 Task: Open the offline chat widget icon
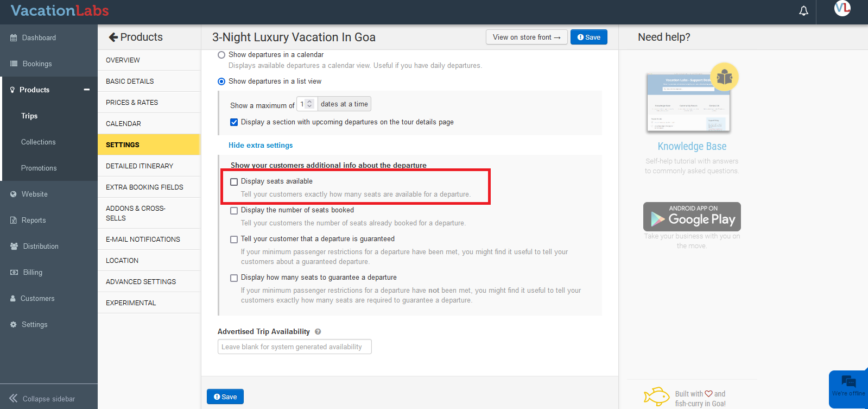pos(848,382)
